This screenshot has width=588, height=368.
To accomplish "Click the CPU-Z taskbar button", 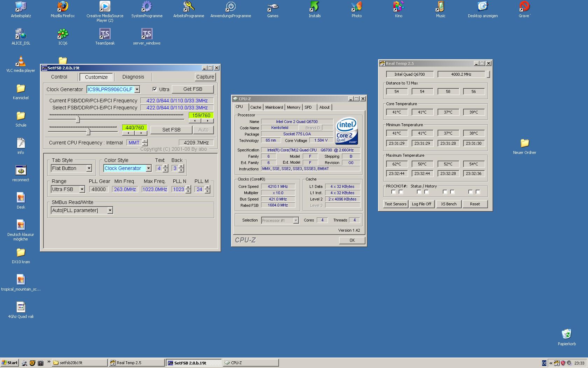I will click(251, 363).
